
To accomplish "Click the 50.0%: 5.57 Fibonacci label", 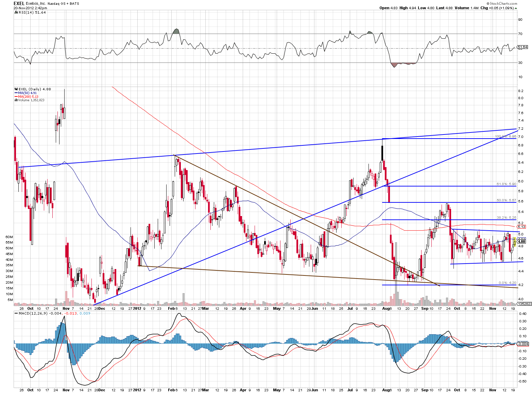I will (507, 200).
